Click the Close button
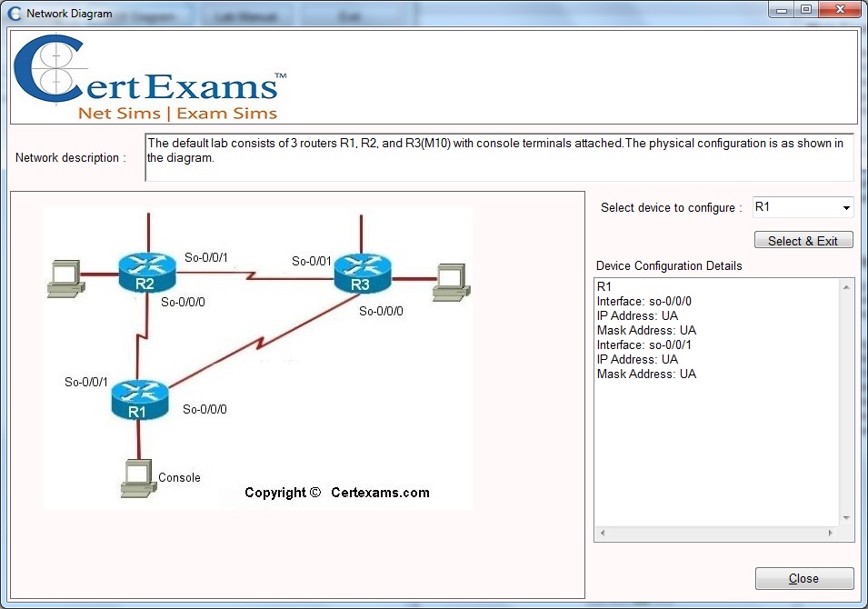 (x=803, y=578)
